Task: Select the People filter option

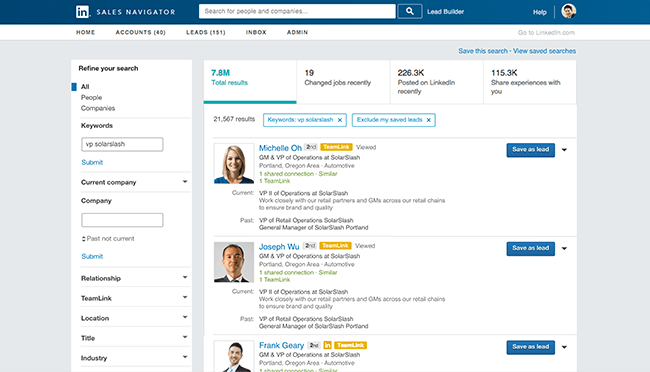Action: pyautogui.click(x=91, y=97)
